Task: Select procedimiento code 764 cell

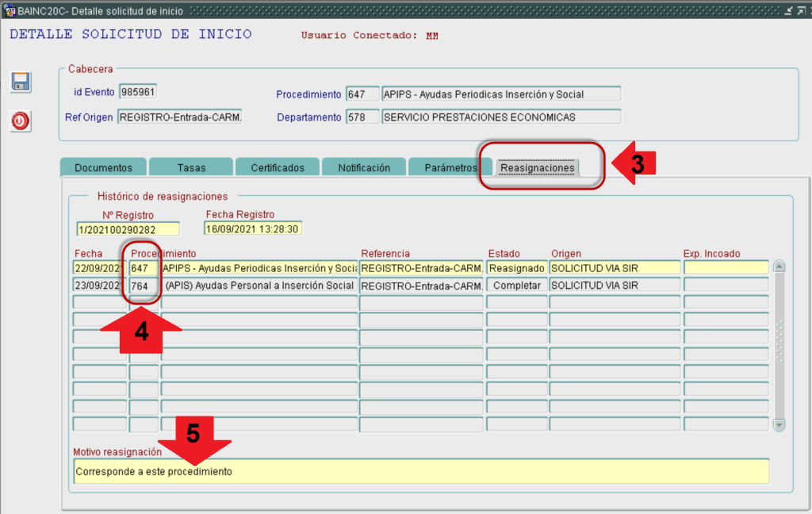Action: point(144,286)
